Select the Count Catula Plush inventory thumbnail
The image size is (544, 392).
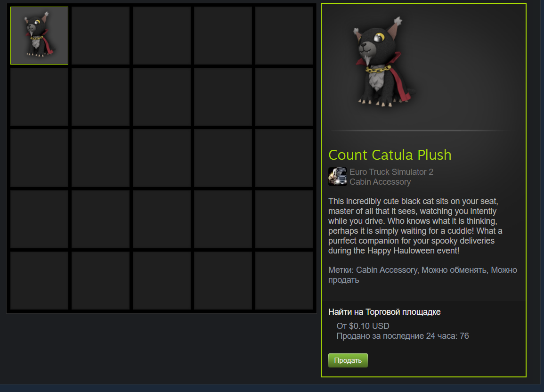(x=39, y=35)
